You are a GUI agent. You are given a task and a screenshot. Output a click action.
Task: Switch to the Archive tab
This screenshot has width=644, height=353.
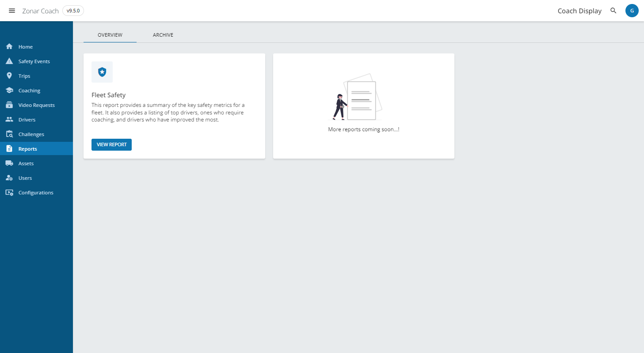(163, 35)
